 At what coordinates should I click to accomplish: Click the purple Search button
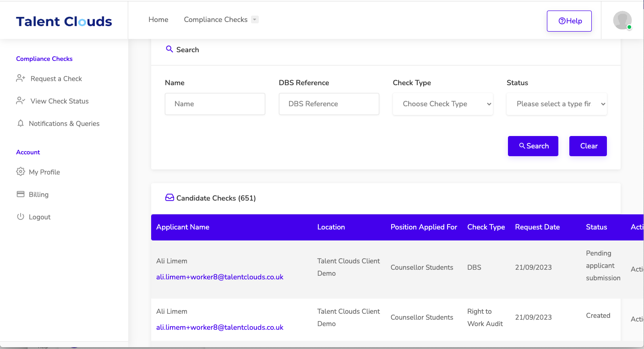(x=533, y=146)
